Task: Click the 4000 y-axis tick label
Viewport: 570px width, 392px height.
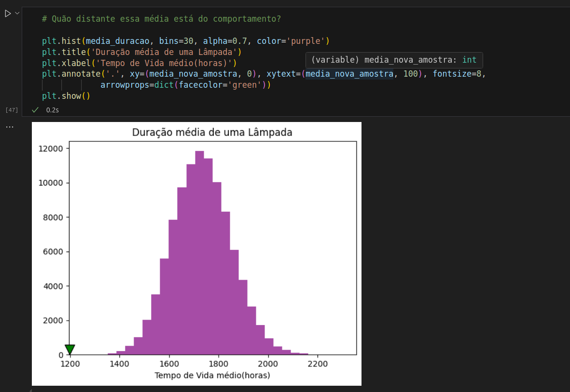Action: pos(53,286)
